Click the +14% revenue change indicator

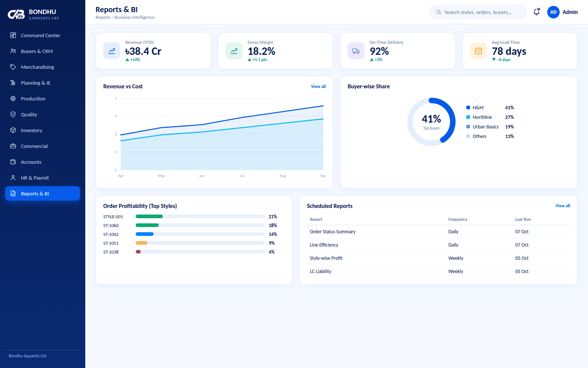pyautogui.click(x=133, y=60)
